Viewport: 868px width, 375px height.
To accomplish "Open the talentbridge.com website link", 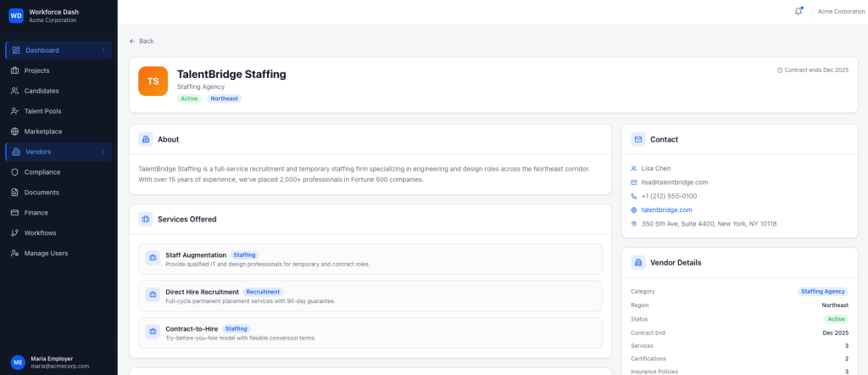I will click(666, 210).
